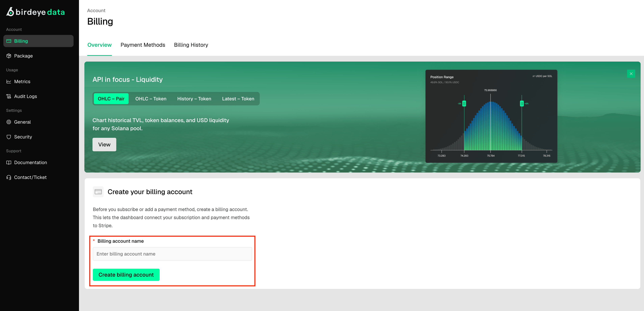Open the Payment Methods tab
The width and height of the screenshot is (644, 311).
click(x=143, y=45)
